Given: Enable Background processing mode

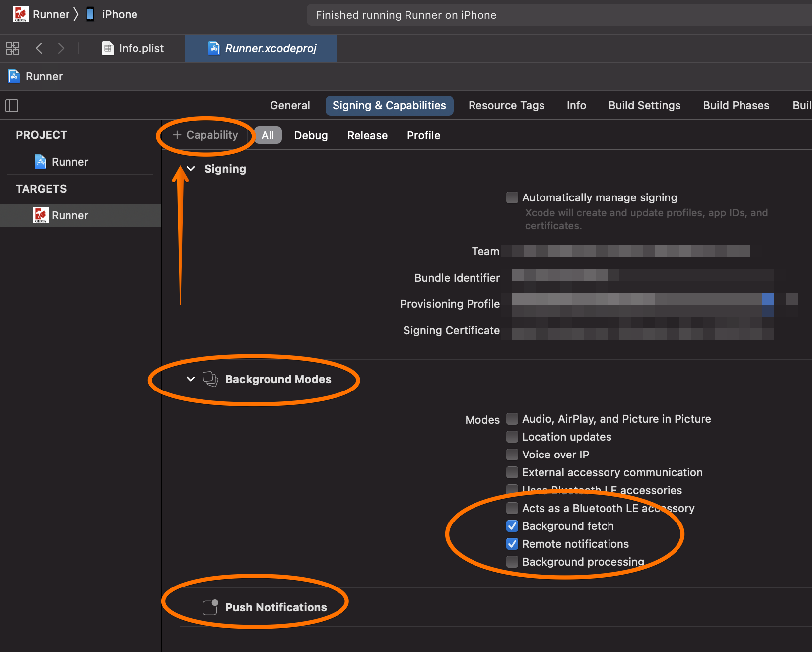Looking at the screenshot, I should click(512, 562).
